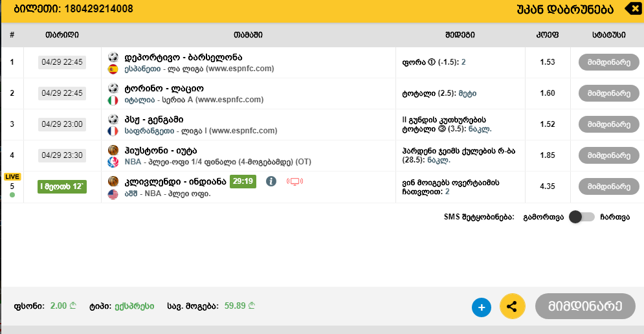644x334 pixels.
Task: Click status button for PSG - Guingamp row
Action: pos(608,124)
